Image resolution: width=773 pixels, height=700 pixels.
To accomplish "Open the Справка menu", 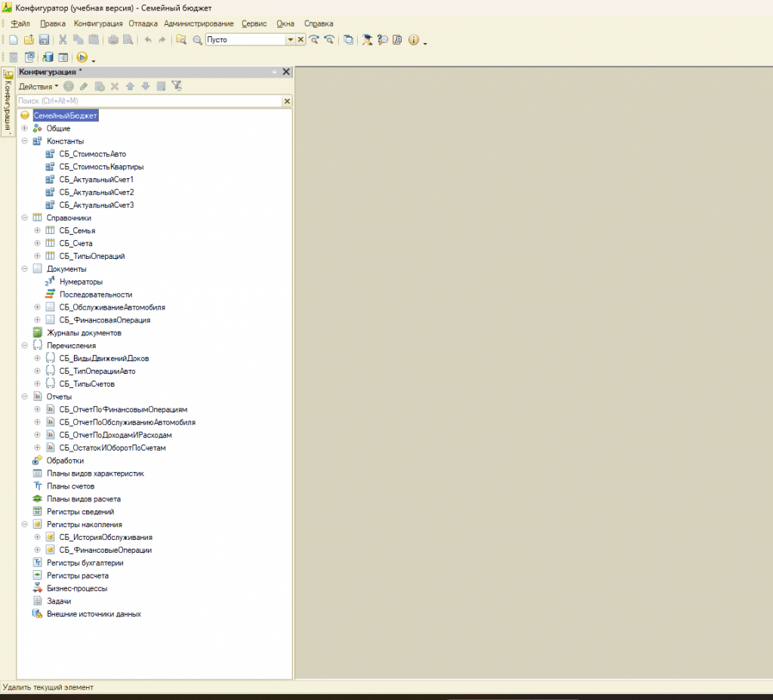I will pos(319,23).
